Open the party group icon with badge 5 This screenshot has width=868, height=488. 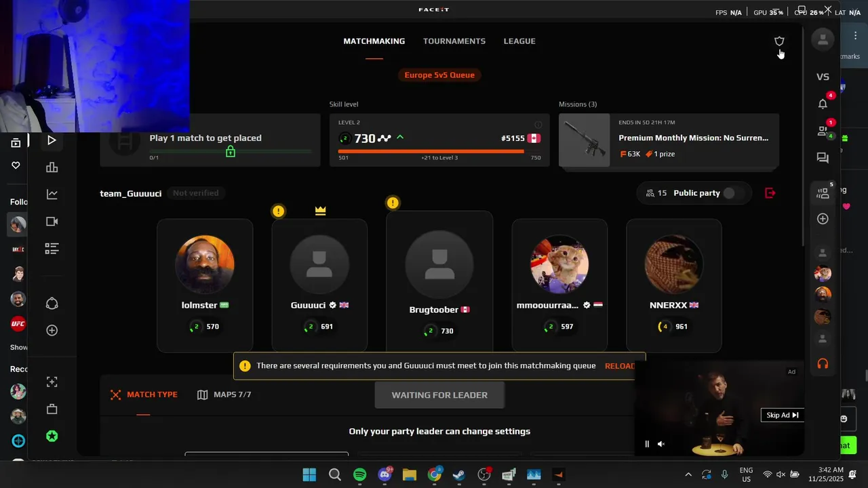823,194
